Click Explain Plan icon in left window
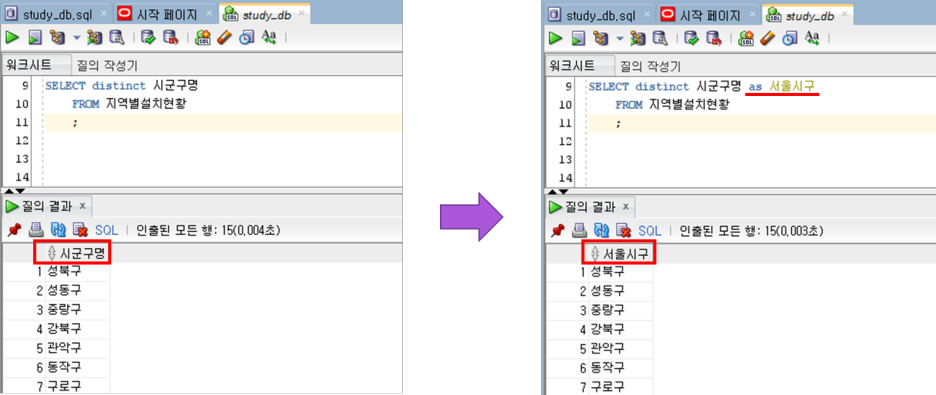 [x=57, y=38]
